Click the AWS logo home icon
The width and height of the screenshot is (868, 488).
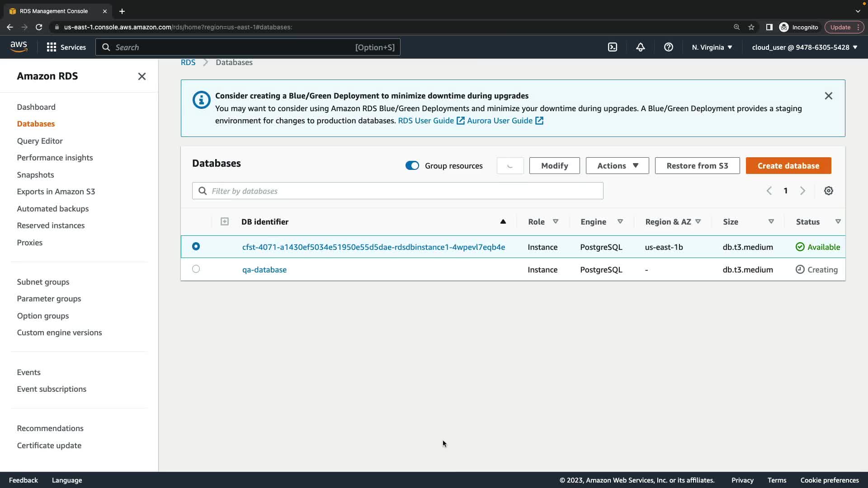(x=19, y=47)
